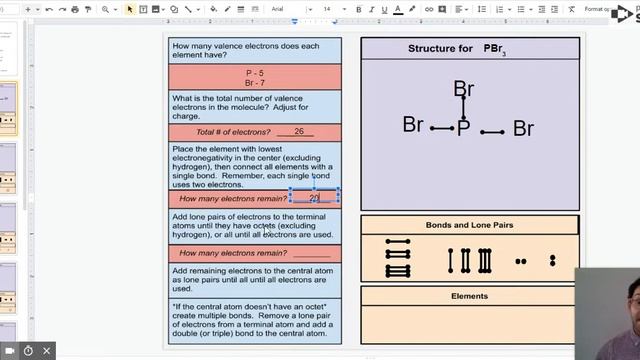Expand the numbered list style arrow
This screenshot has height=360, width=640.
click(509, 9)
